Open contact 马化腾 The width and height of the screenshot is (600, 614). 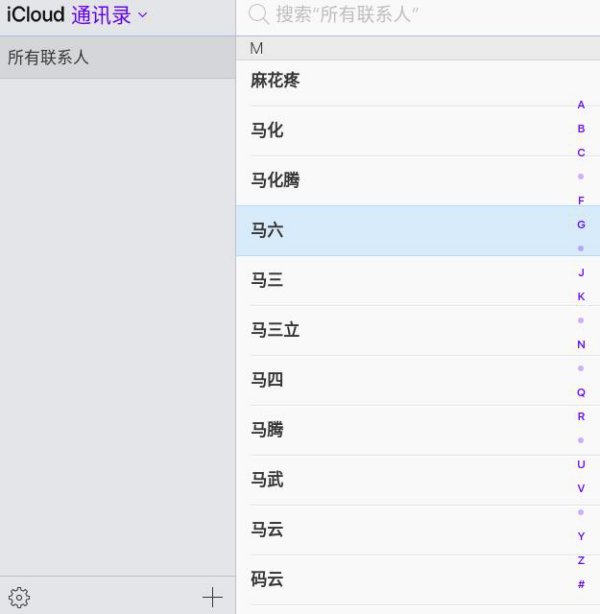coord(418,181)
